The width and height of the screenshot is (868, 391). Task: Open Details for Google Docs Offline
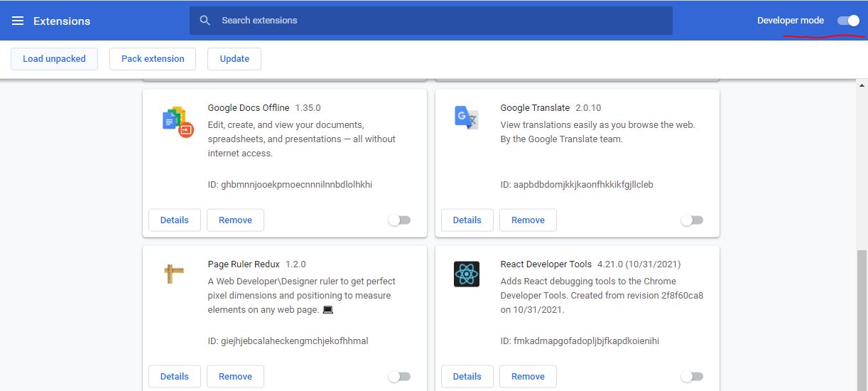click(174, 220)
